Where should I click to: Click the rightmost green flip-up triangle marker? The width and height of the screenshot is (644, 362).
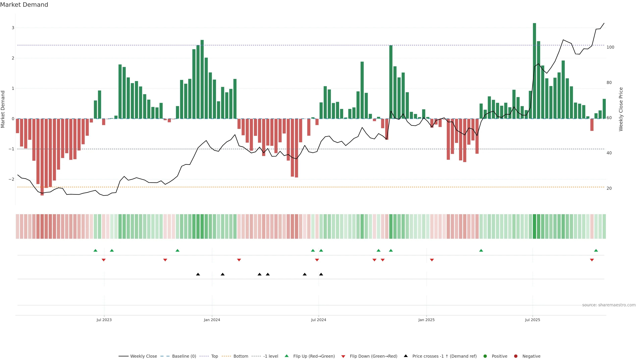[596, 250]
